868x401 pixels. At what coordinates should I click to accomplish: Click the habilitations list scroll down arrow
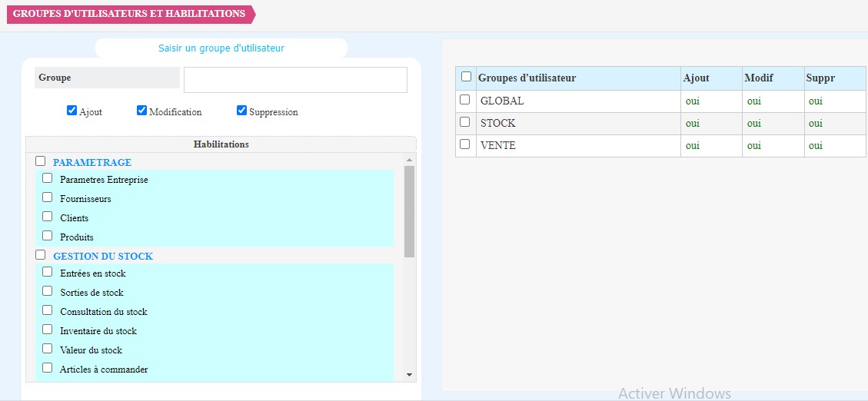click(409, 375)
